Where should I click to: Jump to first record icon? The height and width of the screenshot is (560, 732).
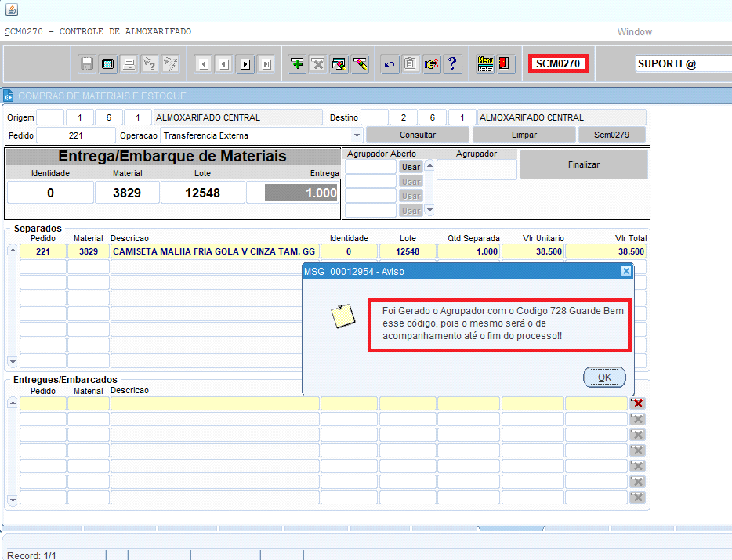(203, 64)
